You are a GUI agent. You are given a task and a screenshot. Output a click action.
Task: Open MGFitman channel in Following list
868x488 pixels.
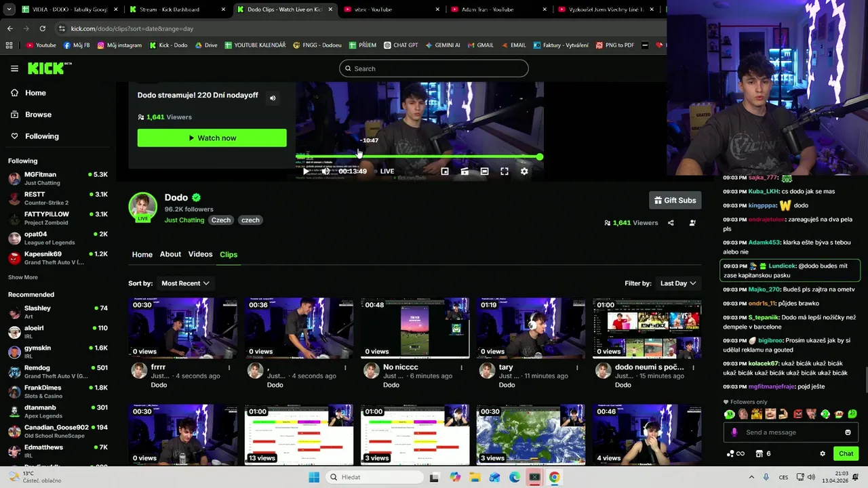click(x=58, y=178)
